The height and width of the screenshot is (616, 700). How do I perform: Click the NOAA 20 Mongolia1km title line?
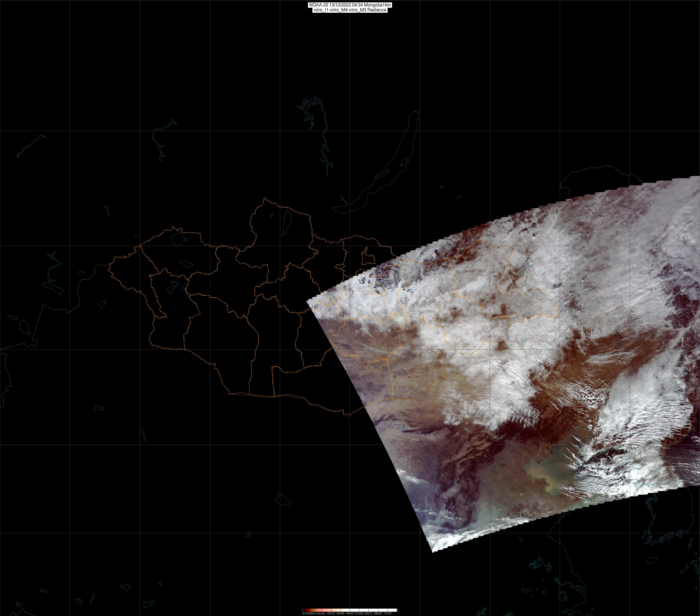click(350, 5)
